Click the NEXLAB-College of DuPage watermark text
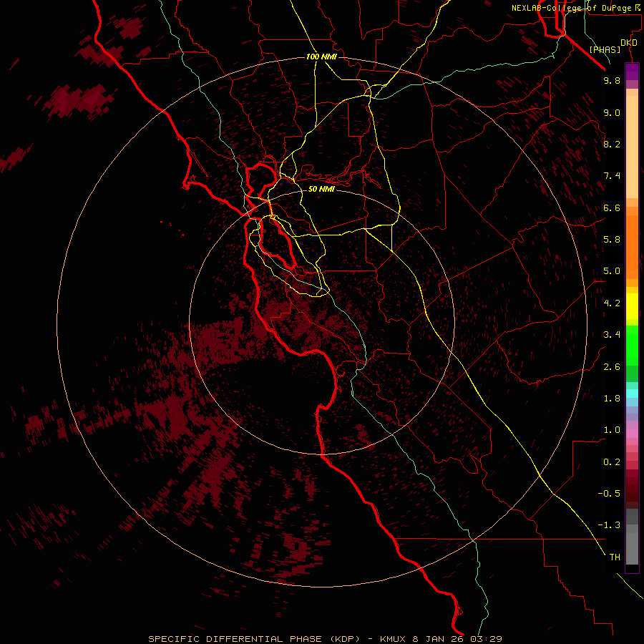 (x=572, y=8)
